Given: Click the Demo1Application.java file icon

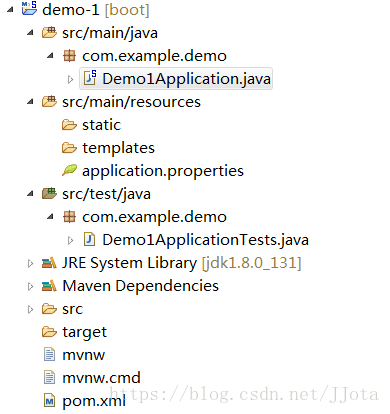Looking at the screenshot, I should [90, 78].
